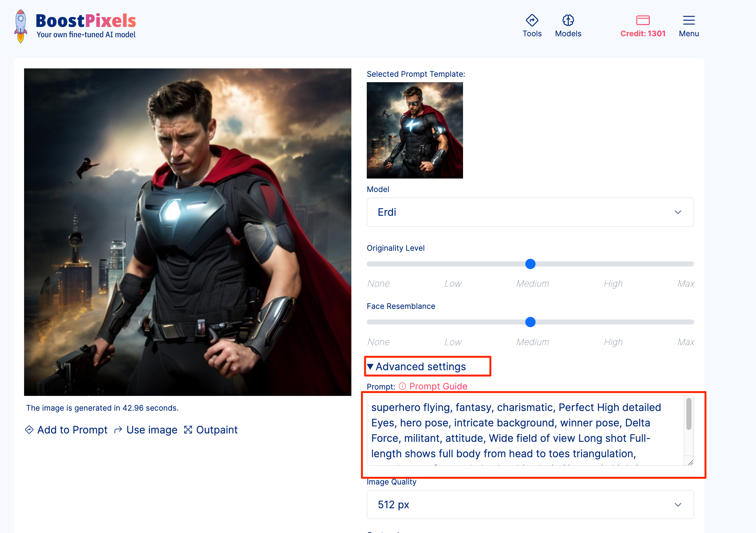Open the Models brain icon
Viewport: 756px width, 533px height.
pos(568,21)
